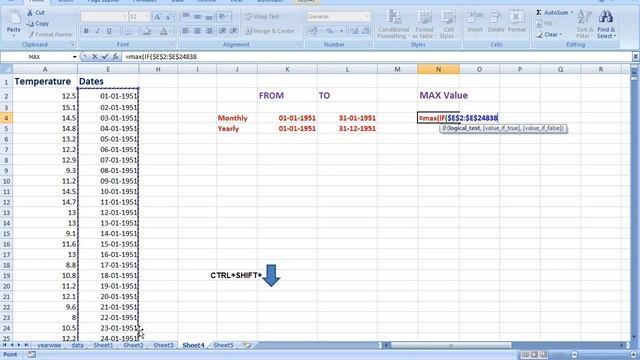The image size is (640, 360).
Task: Switch to the data sheet tab
Action: (x=77, y=345)
